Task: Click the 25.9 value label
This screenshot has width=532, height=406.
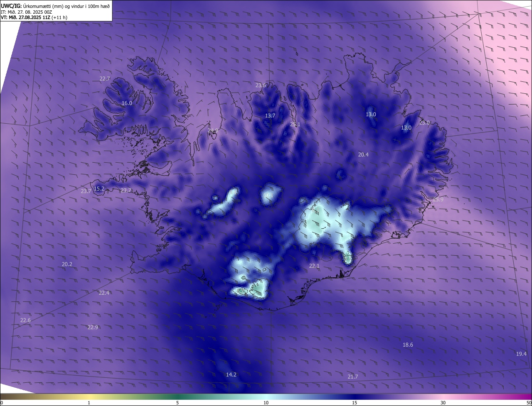Action: 438,200
